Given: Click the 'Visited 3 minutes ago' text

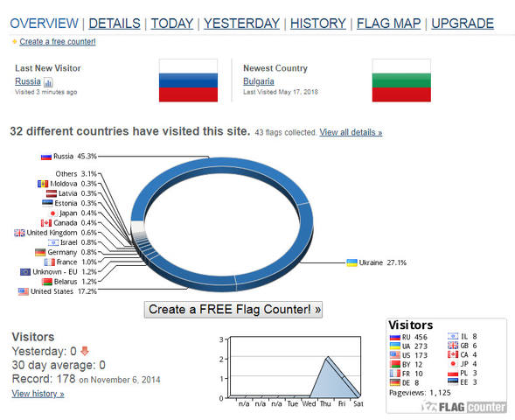Looking at the screenshot, I should pos(46,92).
